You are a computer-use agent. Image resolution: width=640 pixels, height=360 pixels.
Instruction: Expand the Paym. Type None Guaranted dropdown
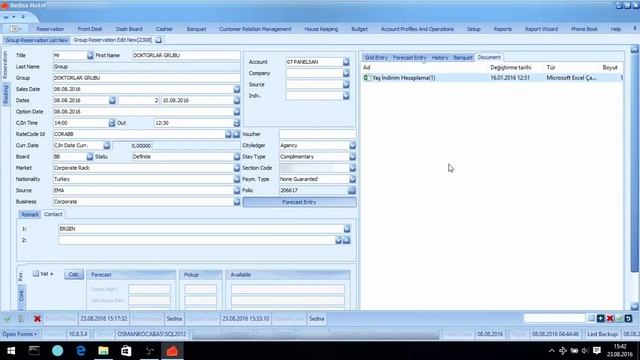point(352,179)
